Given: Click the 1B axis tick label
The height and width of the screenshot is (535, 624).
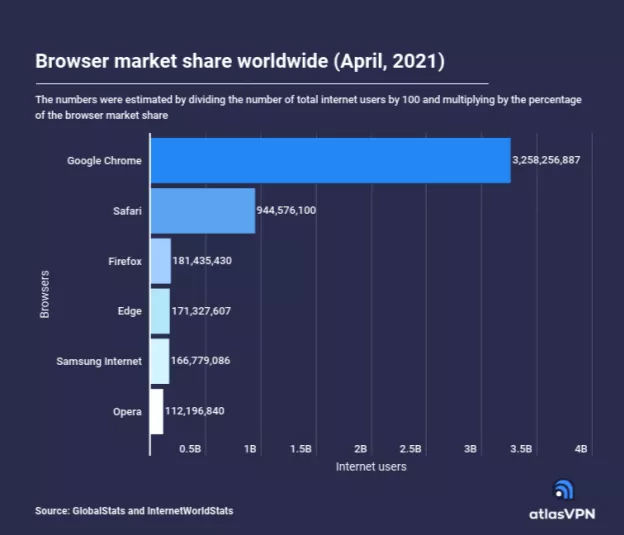Looking at the screenshot, I should pyautogui.click(x=250, y=449).
